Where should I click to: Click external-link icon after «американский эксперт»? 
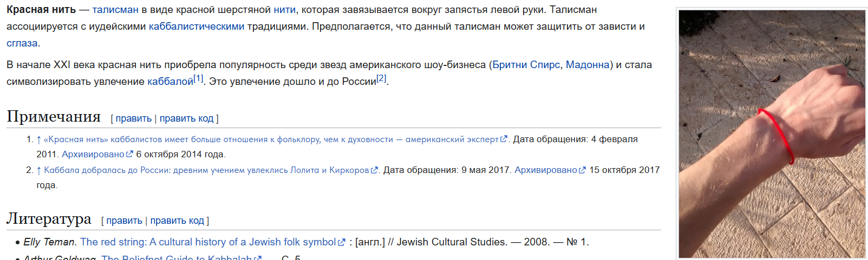(504, 139)
